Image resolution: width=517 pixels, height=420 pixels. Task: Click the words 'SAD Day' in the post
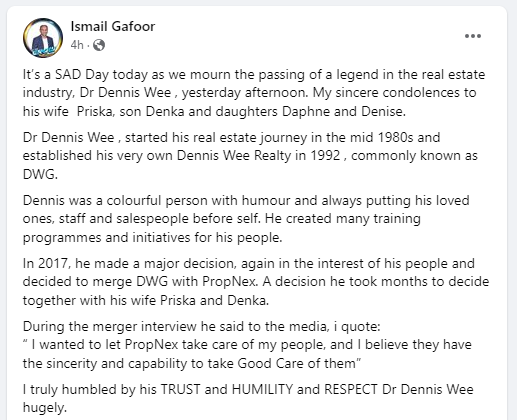[x=82, y=75]
